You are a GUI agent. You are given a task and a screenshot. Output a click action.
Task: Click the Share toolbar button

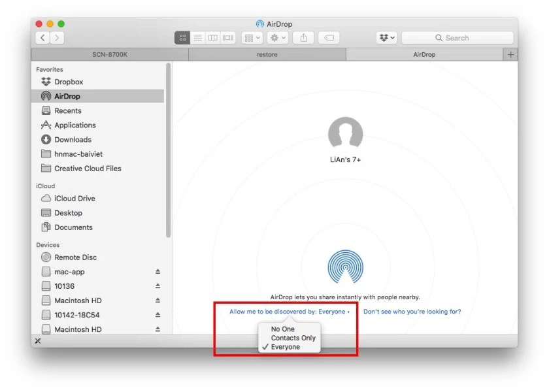(x=303, y=38)
